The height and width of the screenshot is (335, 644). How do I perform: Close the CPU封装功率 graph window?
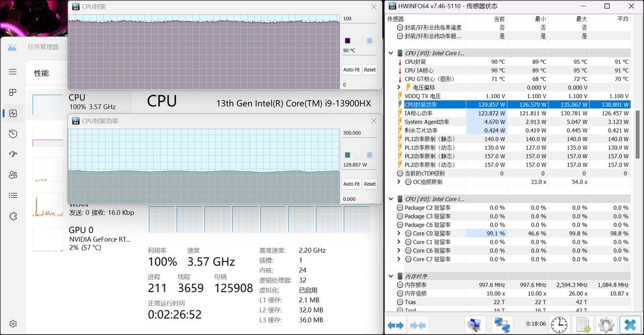pos(374,121)
